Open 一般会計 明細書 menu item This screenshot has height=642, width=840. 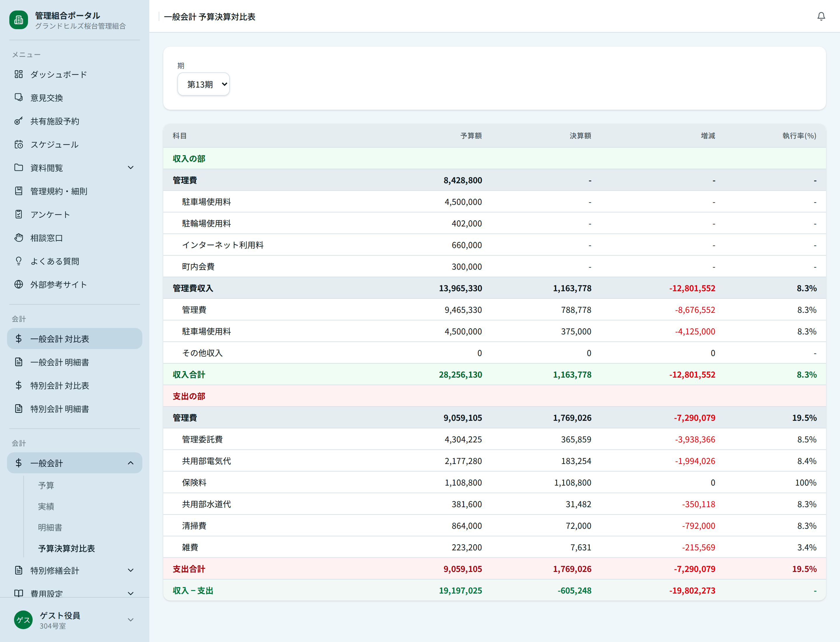pos(60,362)
